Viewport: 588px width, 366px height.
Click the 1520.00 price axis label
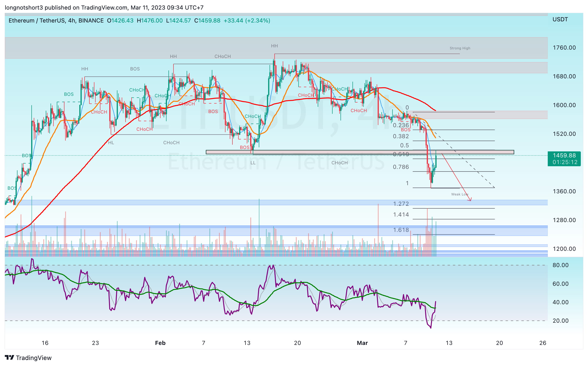pos(564,134)
